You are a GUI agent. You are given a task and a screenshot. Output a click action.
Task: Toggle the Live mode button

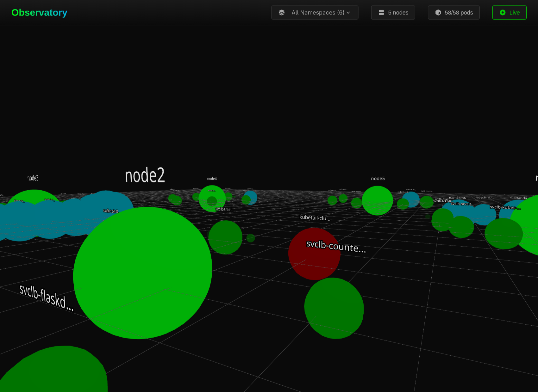[x=509, y=13]
